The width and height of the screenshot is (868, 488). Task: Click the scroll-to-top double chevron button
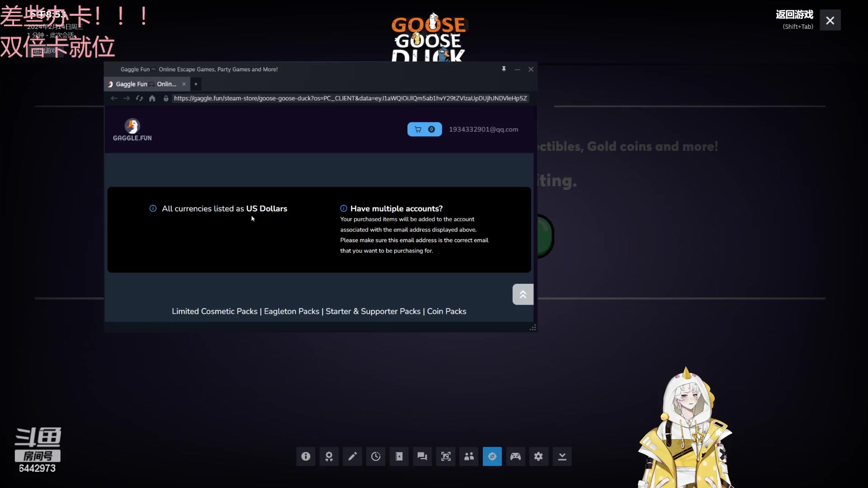523,295
